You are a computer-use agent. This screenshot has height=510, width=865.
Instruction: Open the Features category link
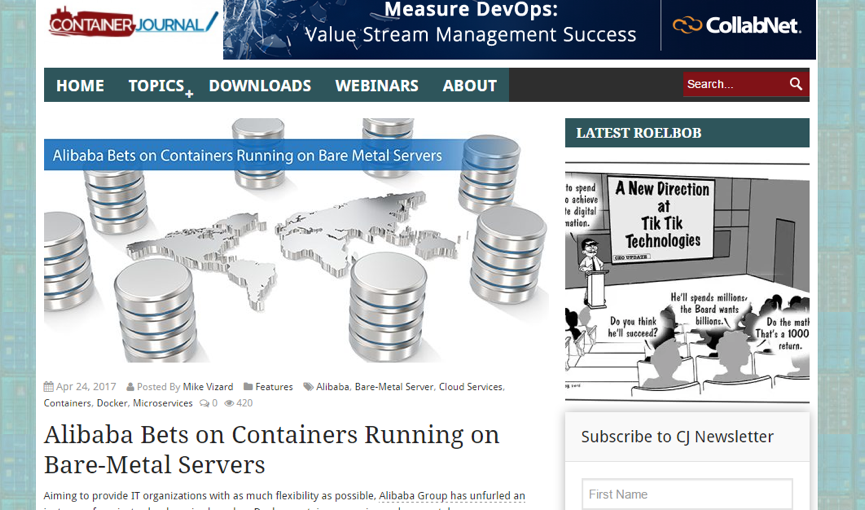[x=274, y=387]
